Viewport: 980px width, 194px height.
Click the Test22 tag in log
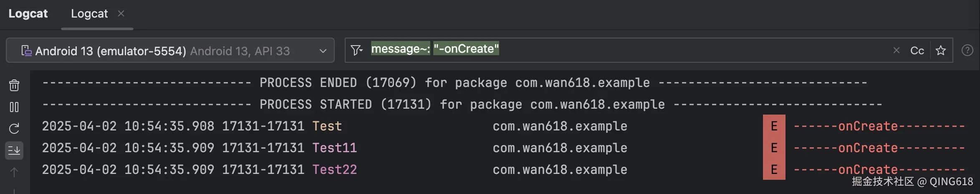(x=335, y=169)
